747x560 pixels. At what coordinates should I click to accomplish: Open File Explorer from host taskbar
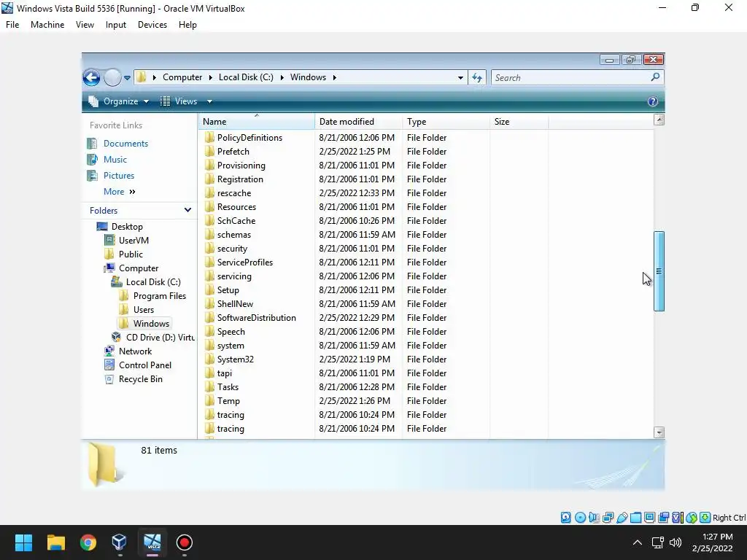55,542
